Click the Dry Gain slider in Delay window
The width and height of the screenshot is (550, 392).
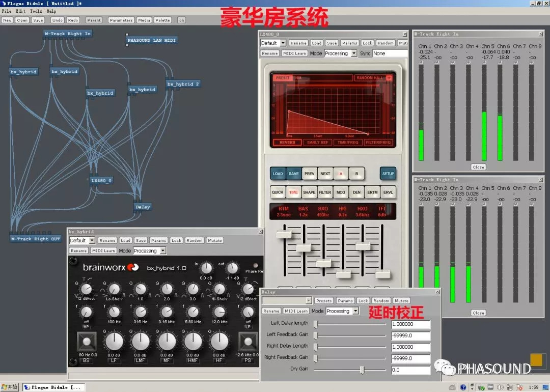pyautogui.click(x=362, y=370)
